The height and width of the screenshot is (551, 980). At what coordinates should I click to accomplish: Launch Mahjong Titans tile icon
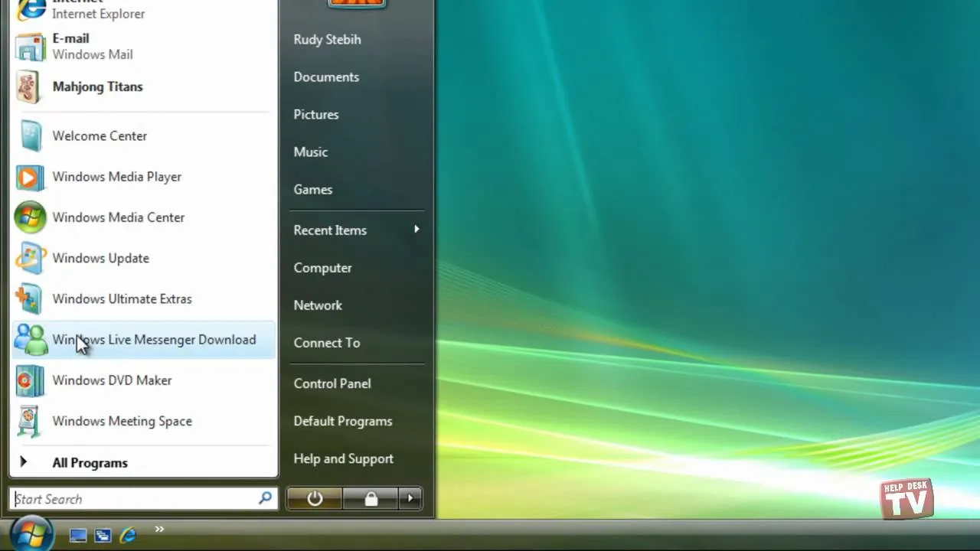pos(28,87)
